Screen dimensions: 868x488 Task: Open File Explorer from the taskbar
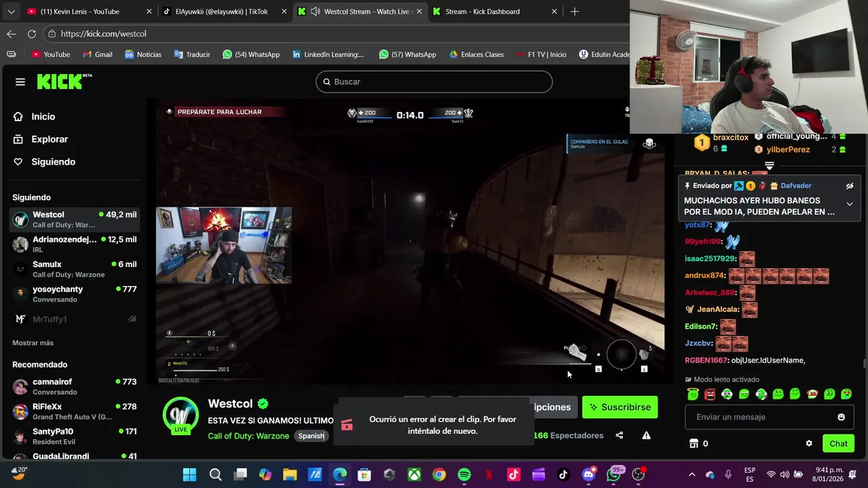(290, 474)
